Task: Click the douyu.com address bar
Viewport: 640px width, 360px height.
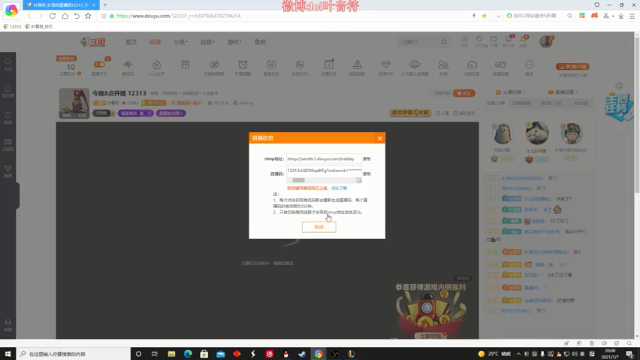Action: click(x=286, y=16)
